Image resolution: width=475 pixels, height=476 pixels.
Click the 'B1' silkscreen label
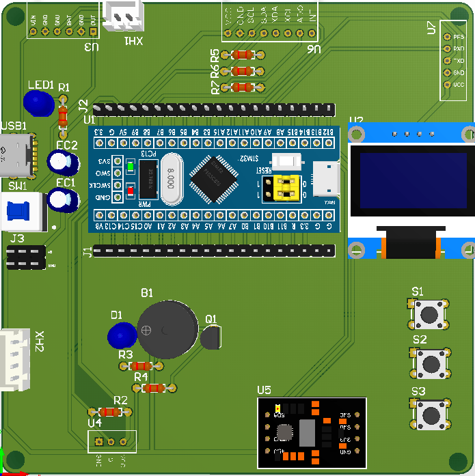click(x=147, y=293)
